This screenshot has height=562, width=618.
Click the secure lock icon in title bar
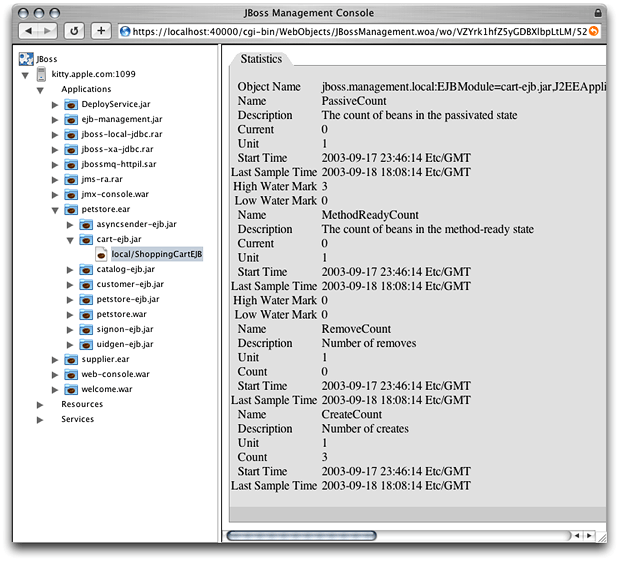tap(598, 13)
